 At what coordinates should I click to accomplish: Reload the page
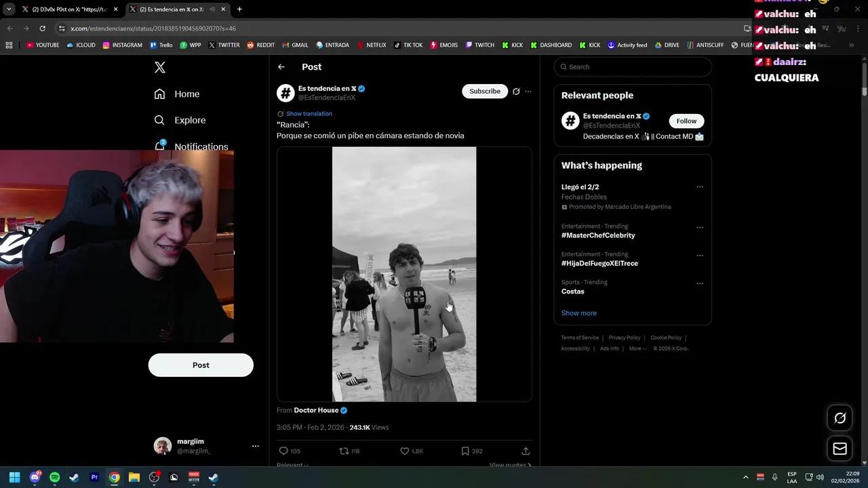[x=42, y=28]
